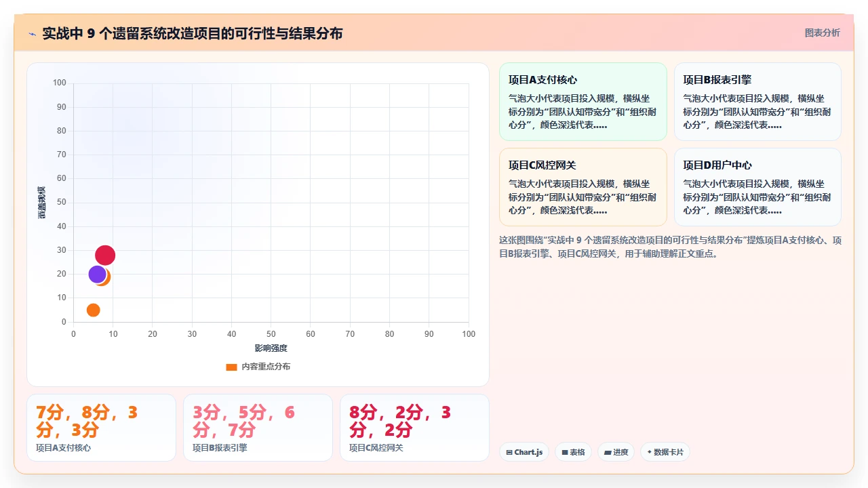Click the y-axis tick label 100

coord(60,83)
